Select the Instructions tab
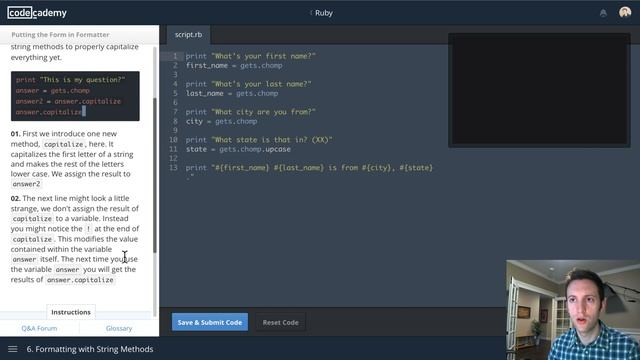Viewport: 640px width, 360px height. click(x=71, y=312)
